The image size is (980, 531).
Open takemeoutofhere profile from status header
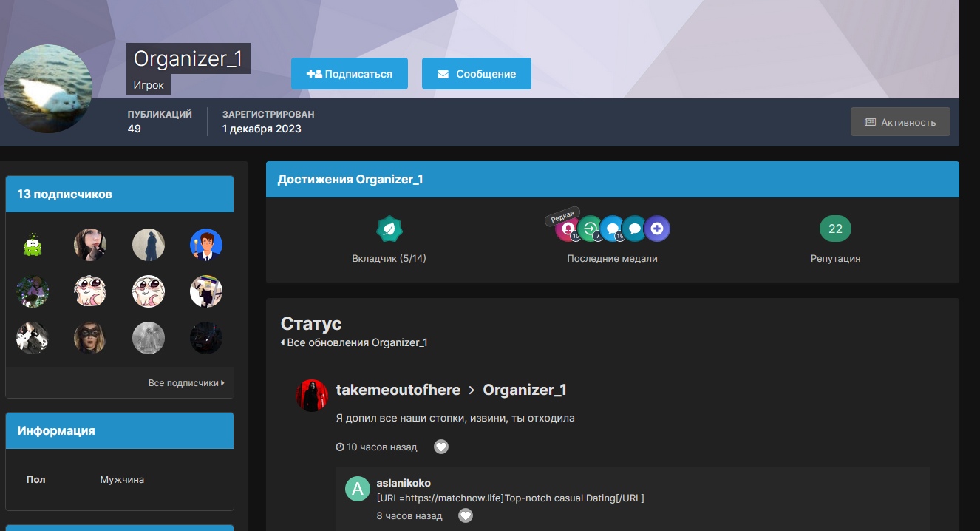tap(398, 390)
